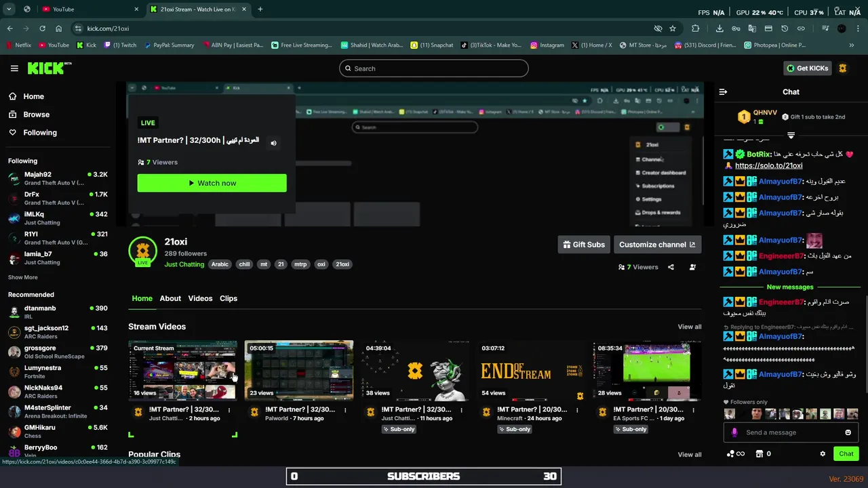The width and height of the screenshot is (868, 488).
Task: Open options menu of the Palworld video
Action: click(x=345, y=410)
